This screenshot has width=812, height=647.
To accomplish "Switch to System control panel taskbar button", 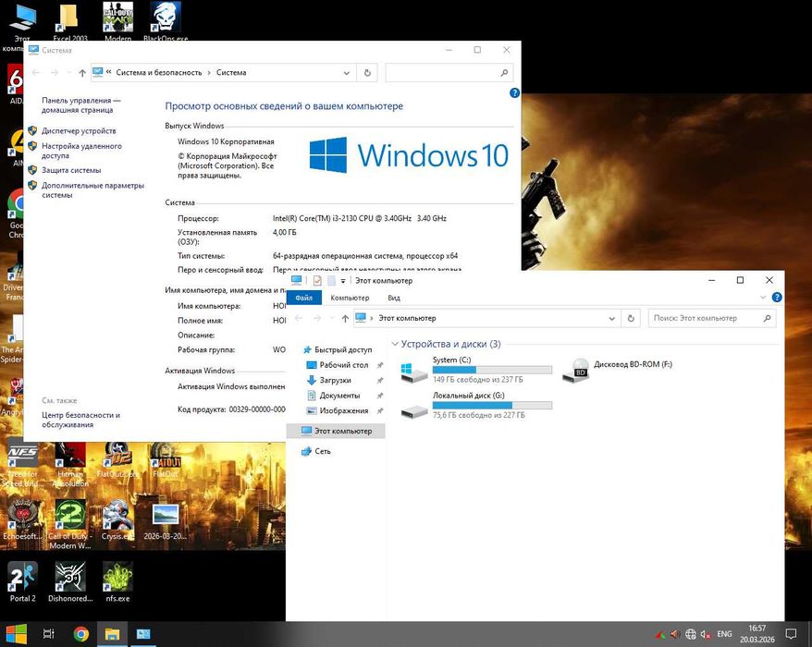I will tap(143, 633).
